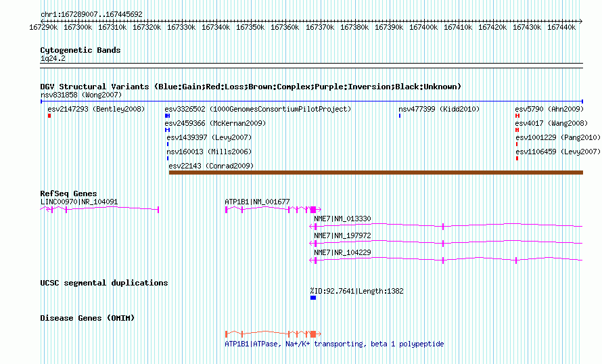Open the esv2147293 (Bentley2008) label

click(96, 109)
